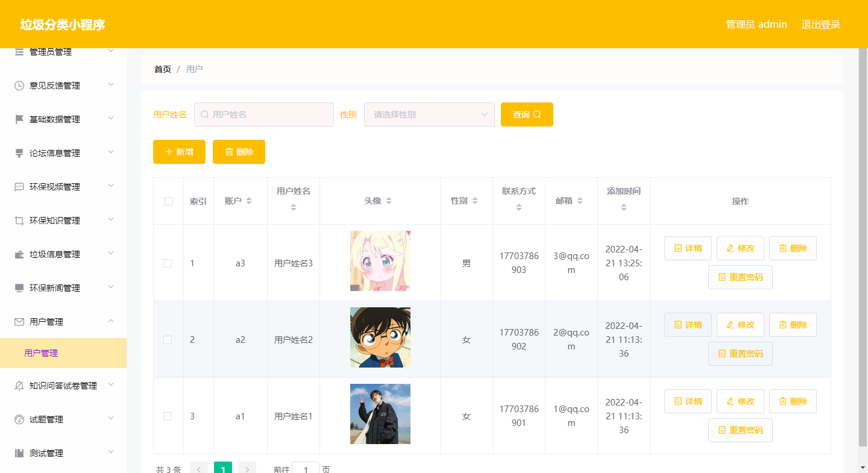868x473 pixels.
Task: Click the 意见反馈管理 clock icon
Action: pos(19,85)
